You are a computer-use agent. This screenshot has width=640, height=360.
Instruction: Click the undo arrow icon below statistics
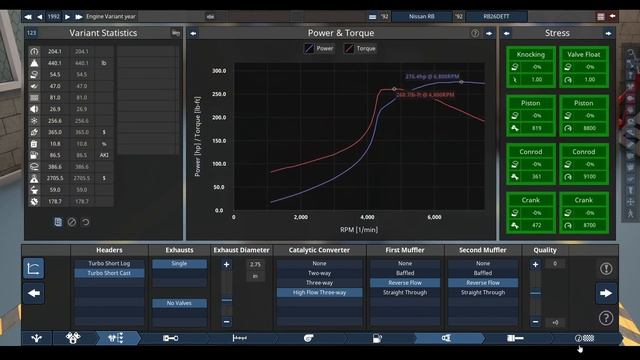pos(86,222)
